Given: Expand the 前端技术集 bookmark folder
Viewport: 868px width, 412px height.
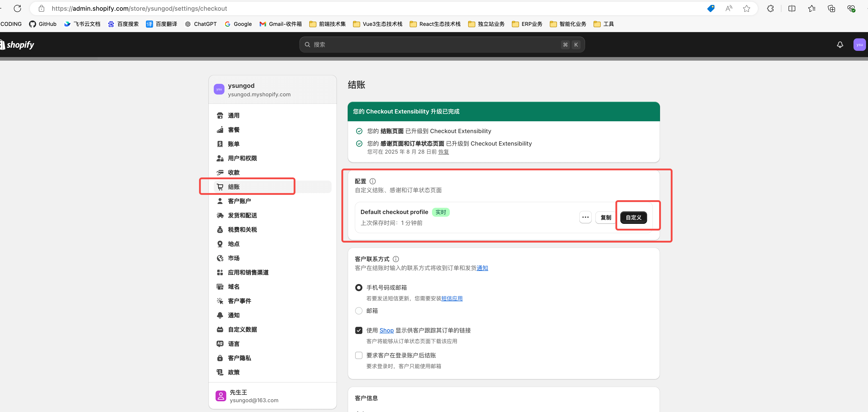Looking at the screenshot, I should tap(327, 24).
